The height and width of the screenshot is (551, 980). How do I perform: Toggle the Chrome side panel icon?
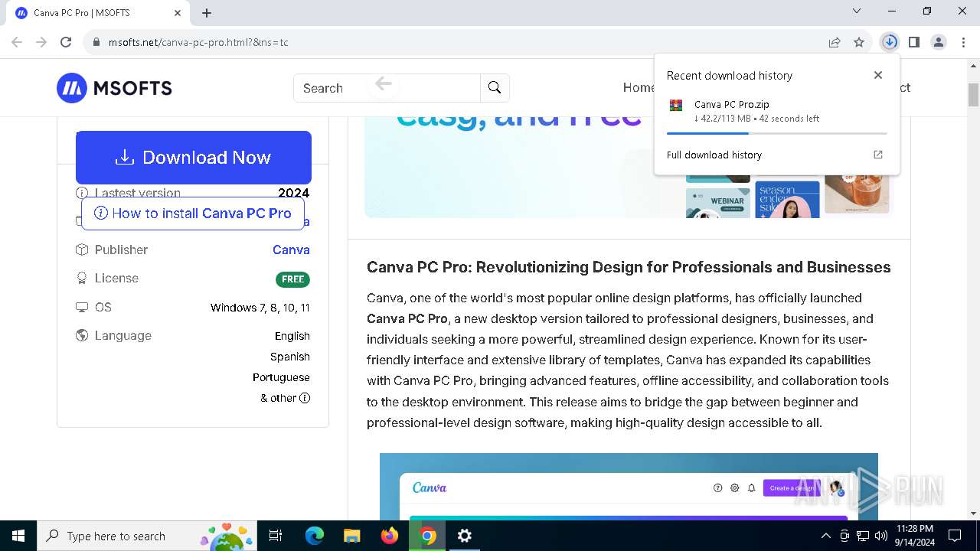[x=914, y=42]
